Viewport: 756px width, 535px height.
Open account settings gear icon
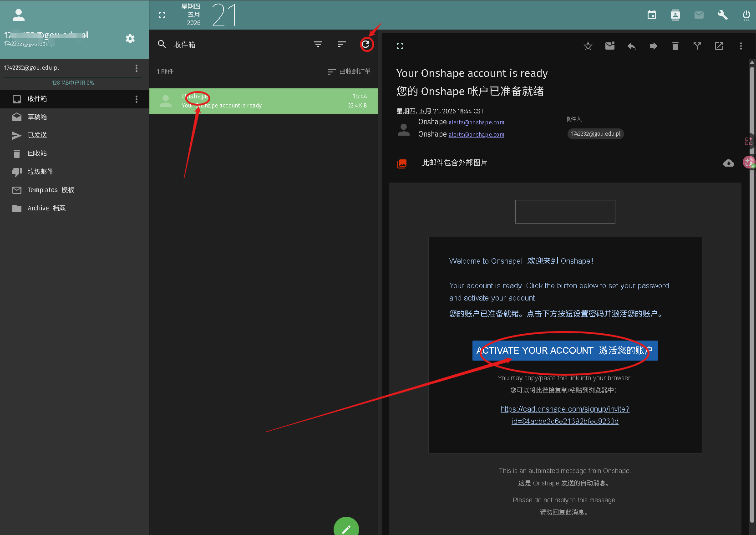(130, 39)
